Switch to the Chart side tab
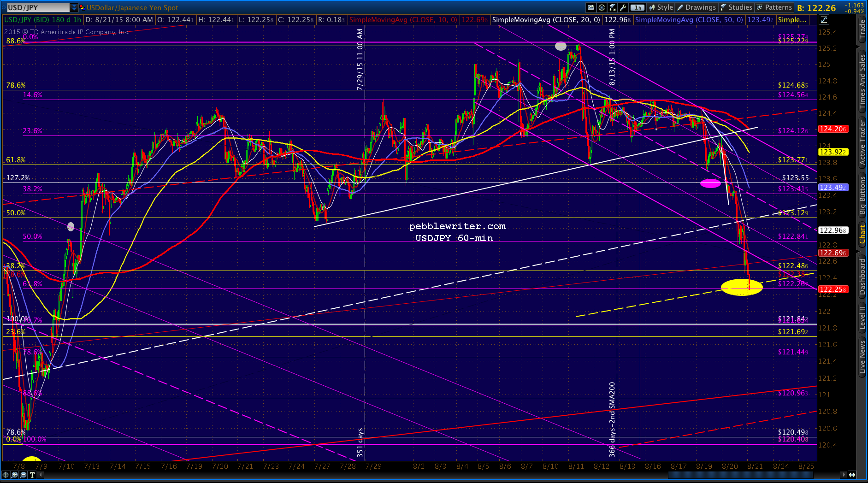This screenshot has height=483, width=868. coord(862,235)
